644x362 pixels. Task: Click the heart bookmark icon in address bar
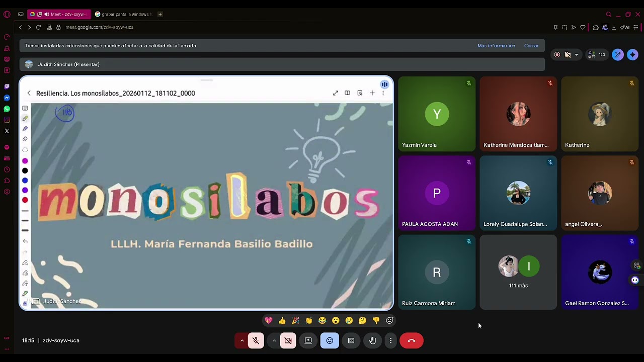583,27
